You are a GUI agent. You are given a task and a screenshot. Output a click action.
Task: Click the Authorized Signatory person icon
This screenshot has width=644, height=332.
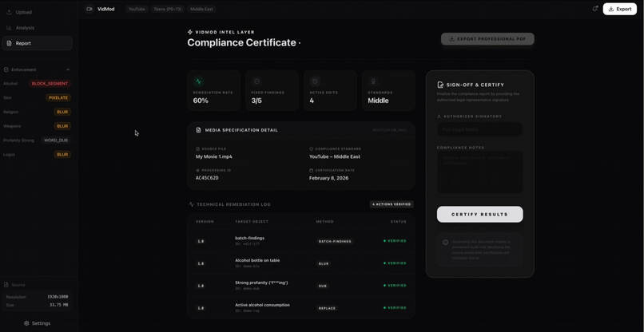pos(439,117)
